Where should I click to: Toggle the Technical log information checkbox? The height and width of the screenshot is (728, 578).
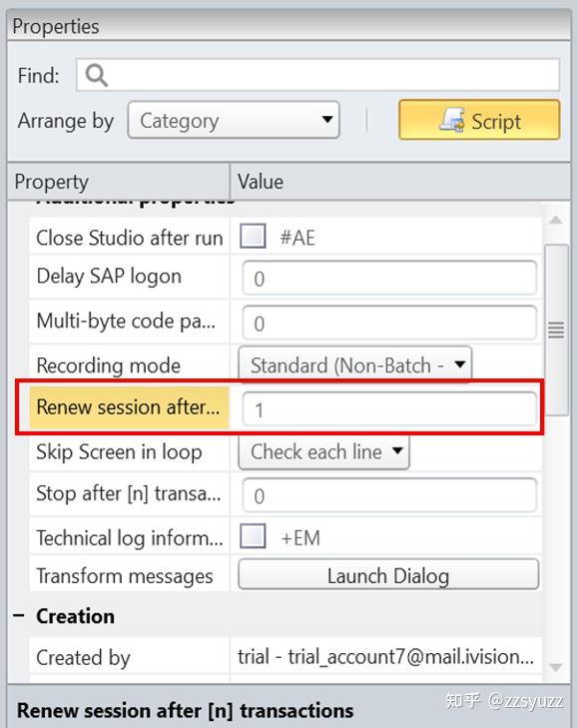[x=253, y=536]
